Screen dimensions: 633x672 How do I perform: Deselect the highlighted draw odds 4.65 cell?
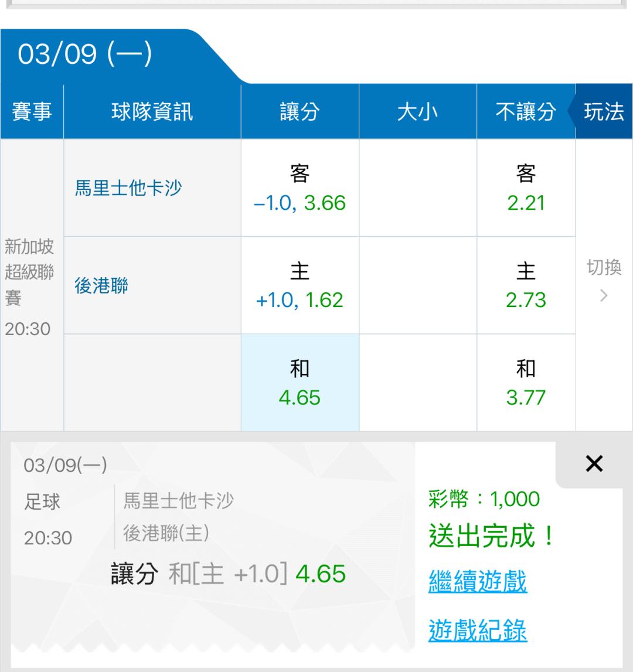[300, 383]
